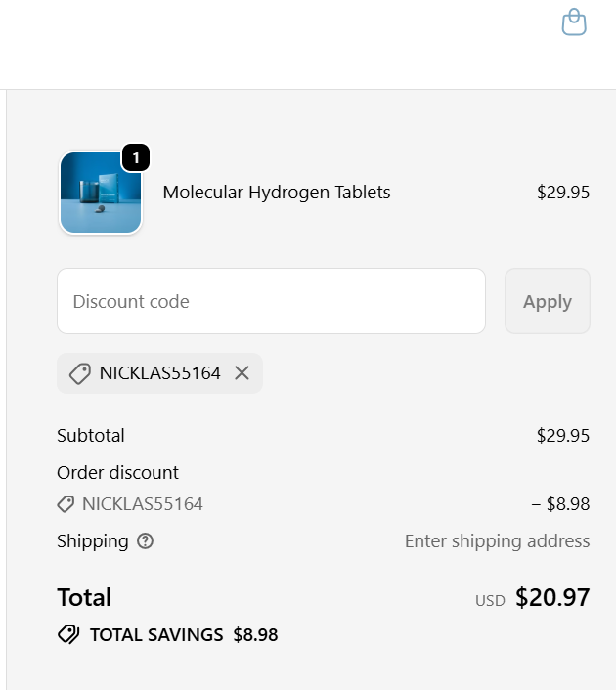Click the NICKLAS55164 label in the chip
Image resolution: width=616 pixels, height=690 pixels.
[160, 373]
